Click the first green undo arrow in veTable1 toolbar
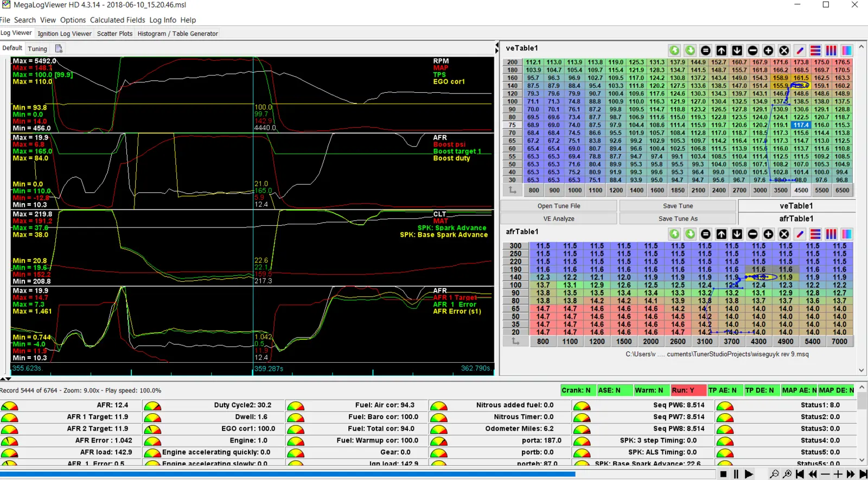This screenshot has width=868, height=480. tap(674, 50)
